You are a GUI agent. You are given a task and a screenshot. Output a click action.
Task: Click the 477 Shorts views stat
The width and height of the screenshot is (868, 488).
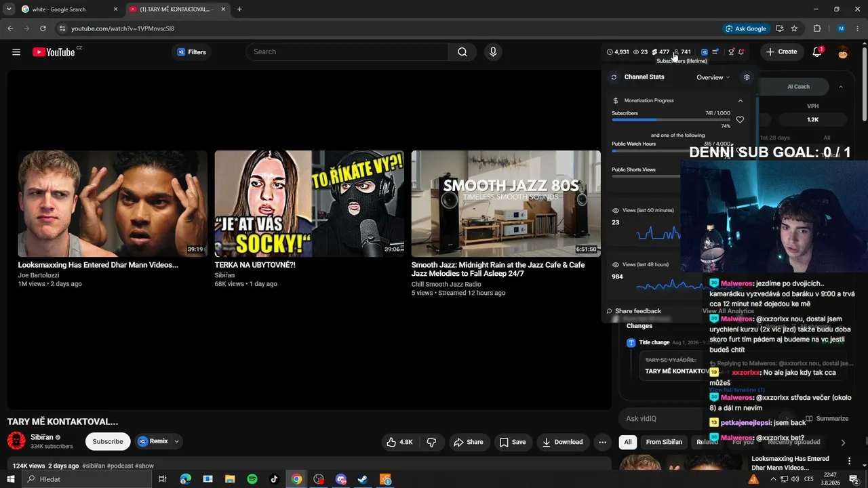660,52
